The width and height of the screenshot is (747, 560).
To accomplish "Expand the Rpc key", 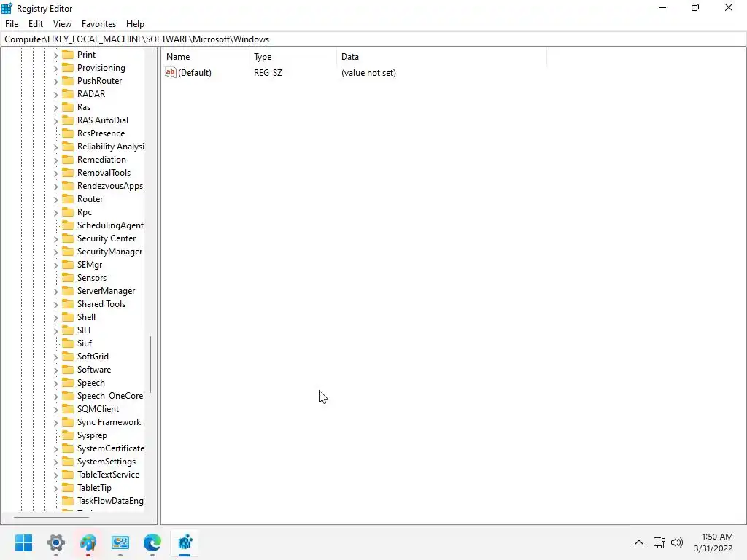I will [x=55, y=212].
